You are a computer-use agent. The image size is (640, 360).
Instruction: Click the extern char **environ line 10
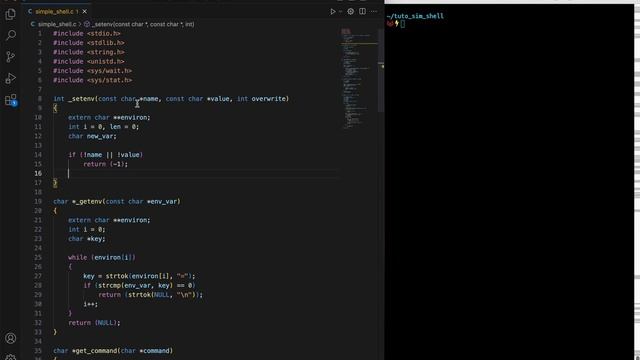(x=109, y=118)
